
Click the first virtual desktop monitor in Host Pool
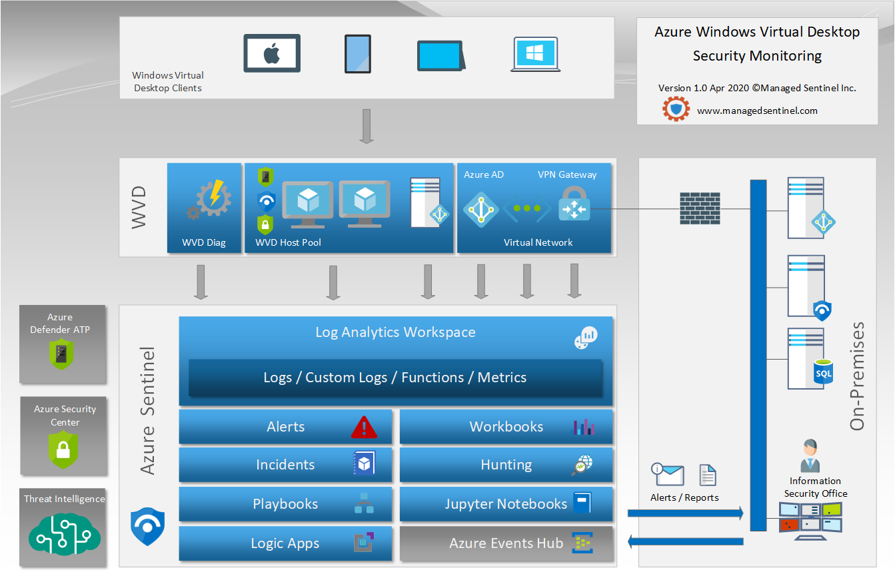[x=308, y=204]
